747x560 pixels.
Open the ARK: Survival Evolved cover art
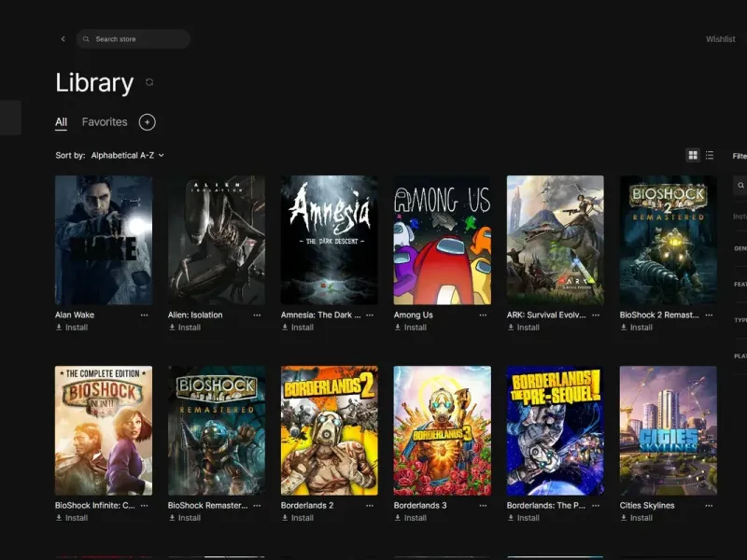pyautogui.click(x=555, y=240)
